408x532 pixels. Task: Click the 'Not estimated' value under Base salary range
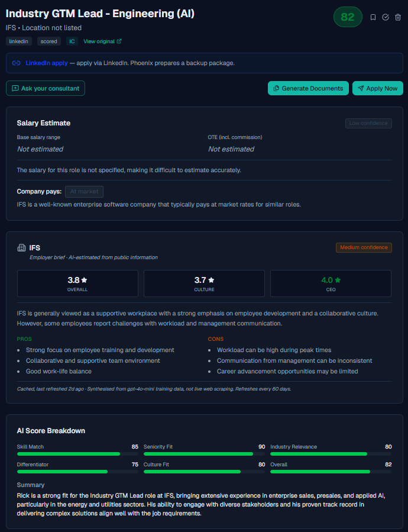[x=40, y=149]
